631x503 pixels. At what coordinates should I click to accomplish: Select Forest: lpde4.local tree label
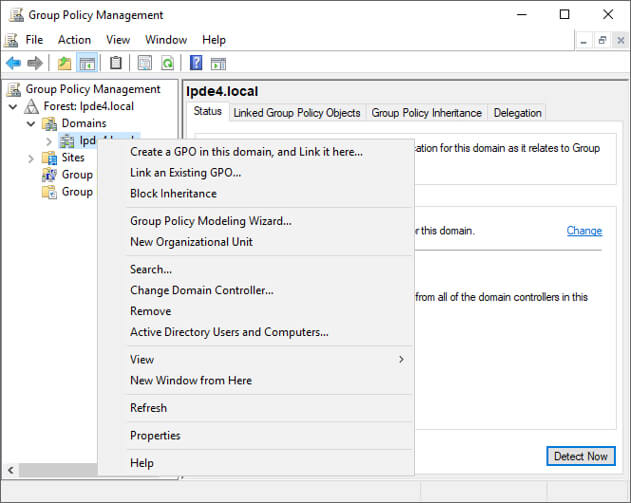click(89, 106)
